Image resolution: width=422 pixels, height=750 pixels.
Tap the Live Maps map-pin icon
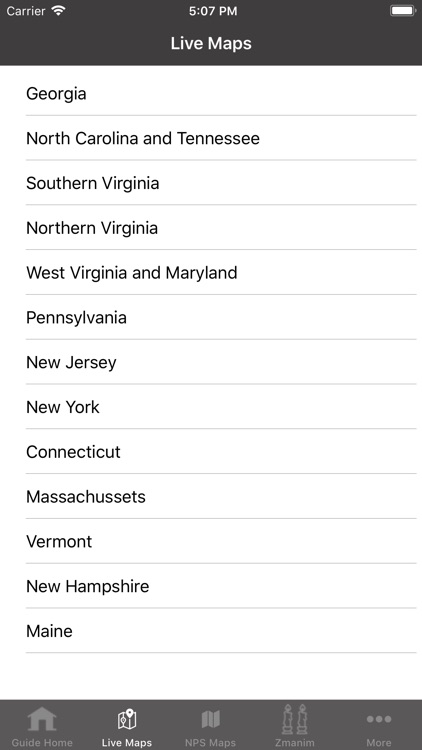[x=127, y=719]
